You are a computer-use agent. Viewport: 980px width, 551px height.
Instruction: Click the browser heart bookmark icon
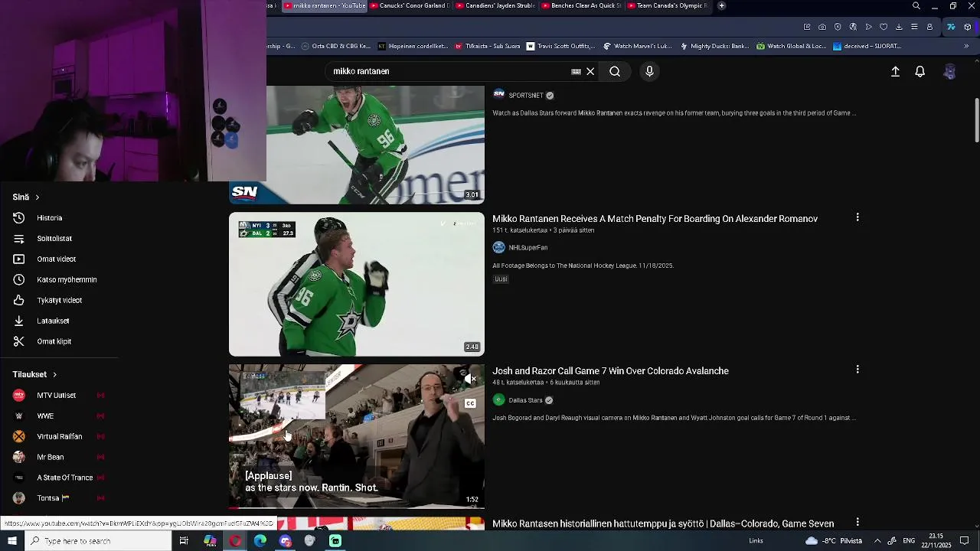[884, 27]
